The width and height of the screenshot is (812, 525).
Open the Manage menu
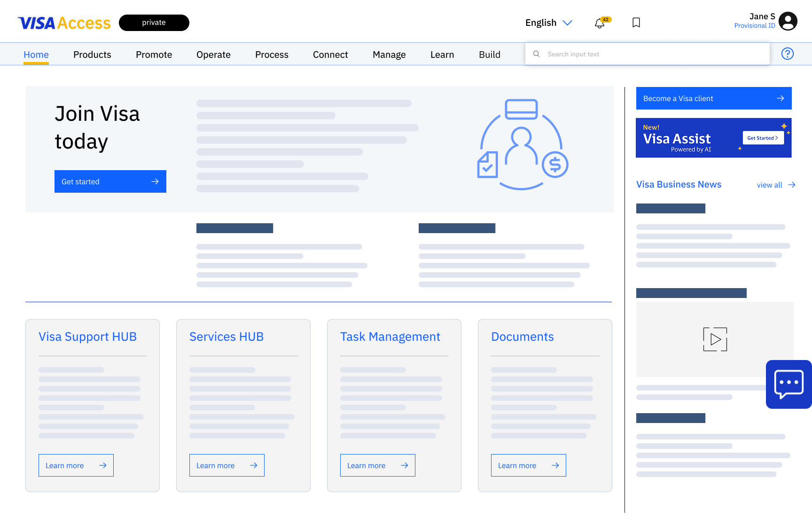[389, 55]
